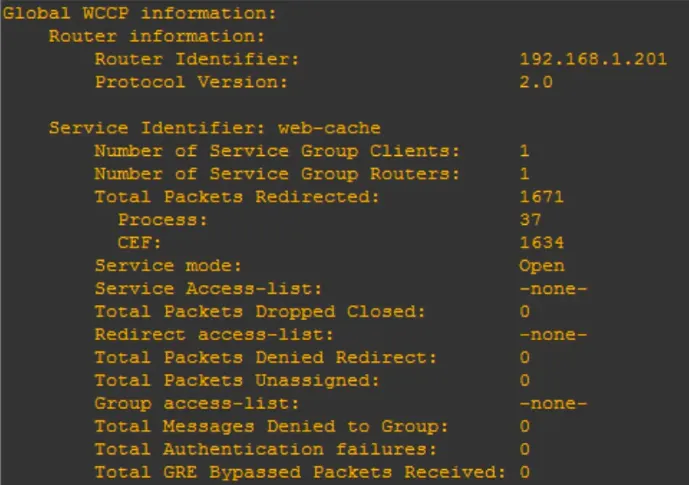This screenshot has height=485, width=689.
Task: Click the 'Global WCCP information:' heading line
Action: [x=139, y=13]
